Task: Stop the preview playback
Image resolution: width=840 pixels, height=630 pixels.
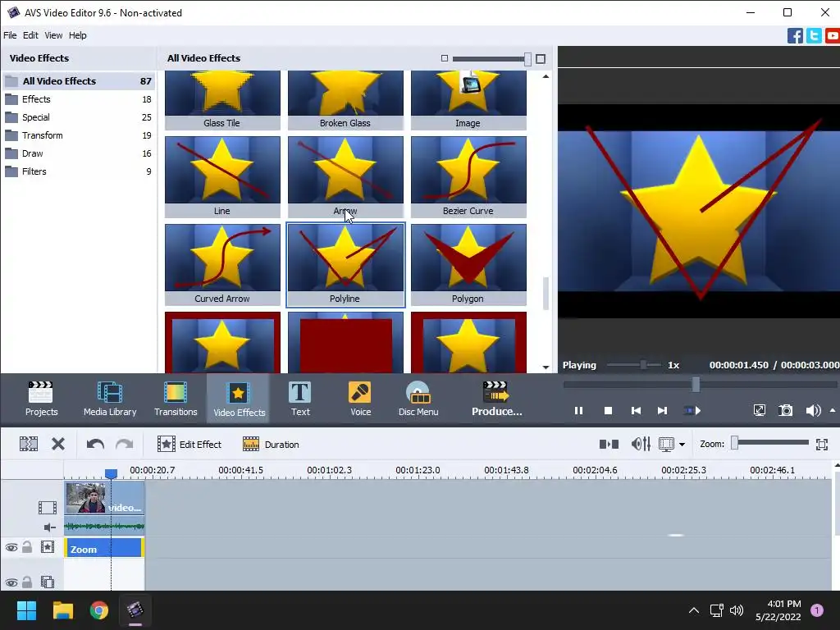Action: 608,411
